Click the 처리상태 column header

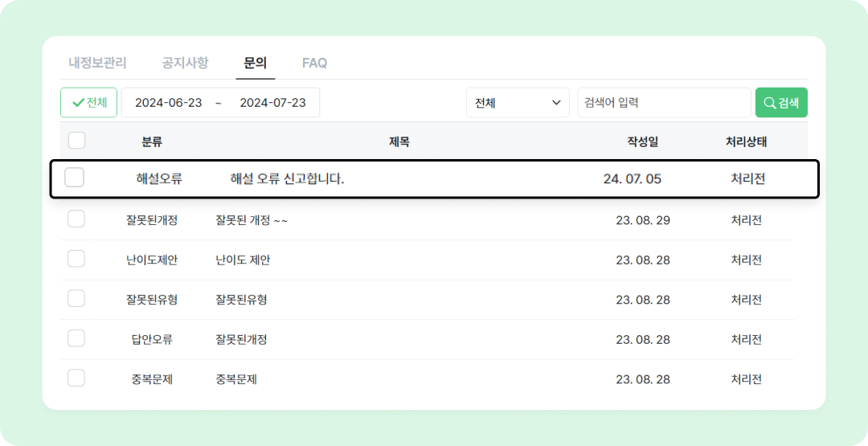746,141
